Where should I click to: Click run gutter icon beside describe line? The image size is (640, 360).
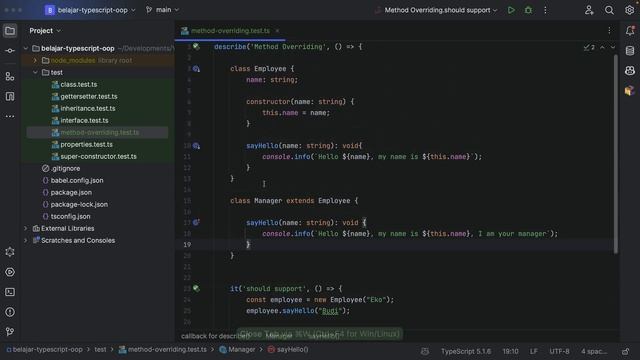196,47
